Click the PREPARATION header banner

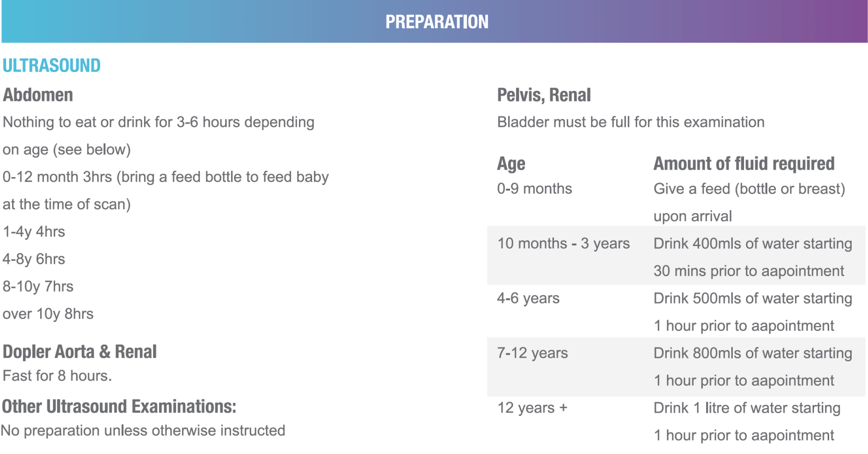(434, 22)
